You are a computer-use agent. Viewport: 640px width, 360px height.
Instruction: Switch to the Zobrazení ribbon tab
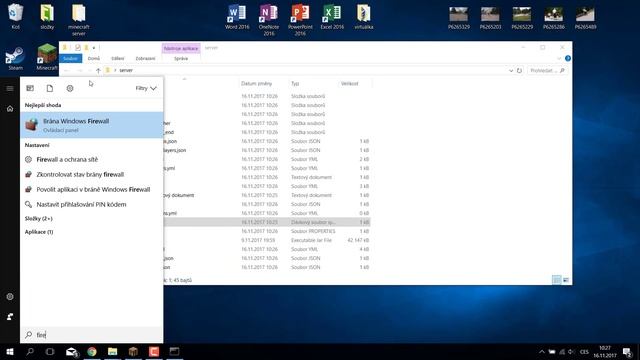point(145,58)
